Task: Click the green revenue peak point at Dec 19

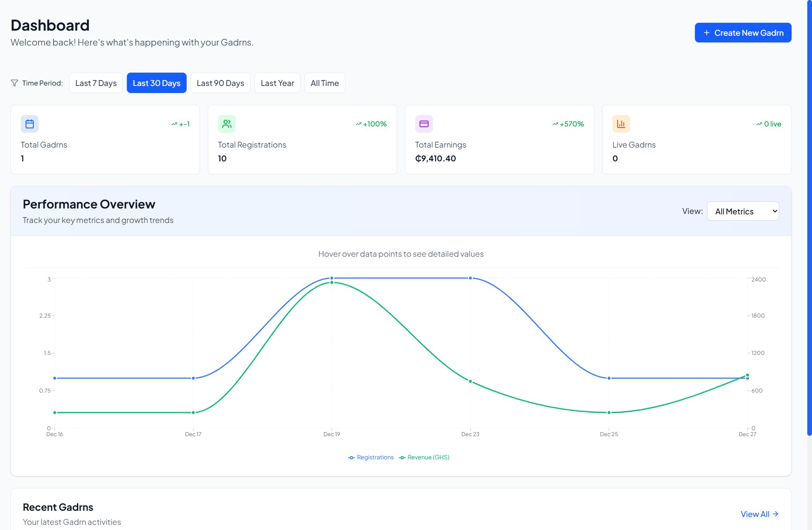Action: pyautogui.click(x=331, y=282)
